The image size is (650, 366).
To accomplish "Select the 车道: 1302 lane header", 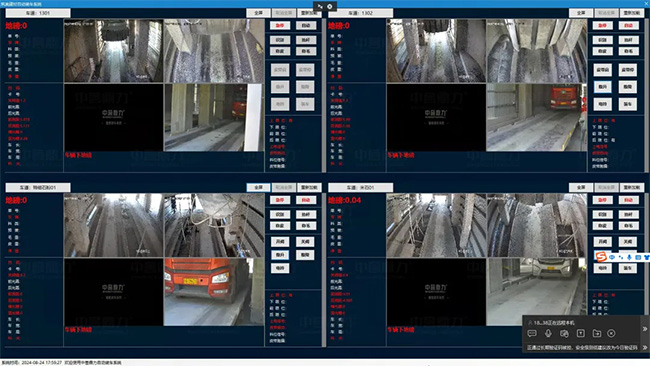I will [x=360, y=13].
